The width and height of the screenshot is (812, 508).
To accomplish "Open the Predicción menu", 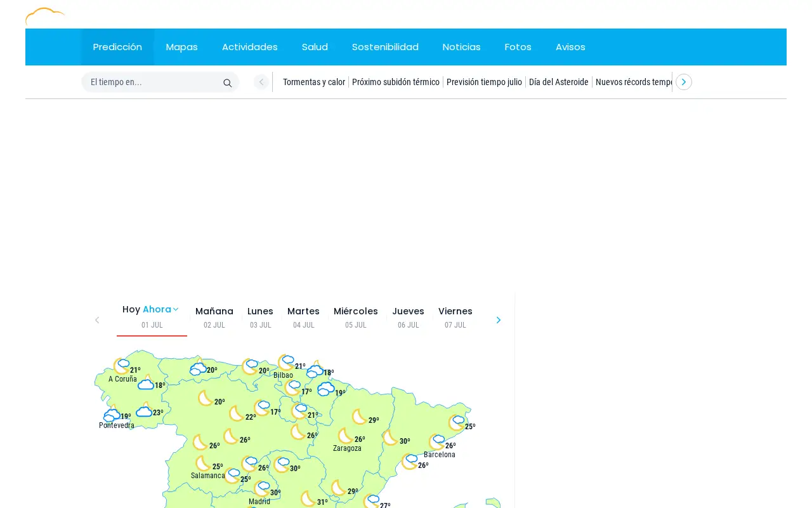I will pos(117,47).
